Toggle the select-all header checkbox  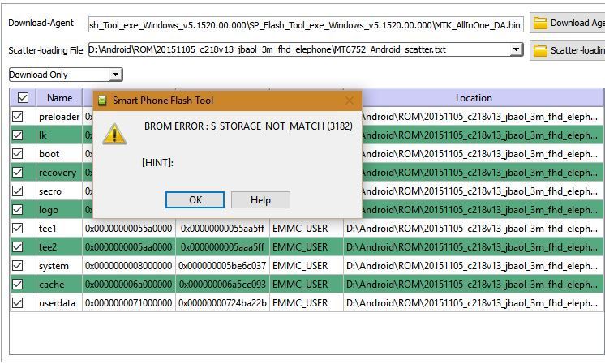coord(24,97)
